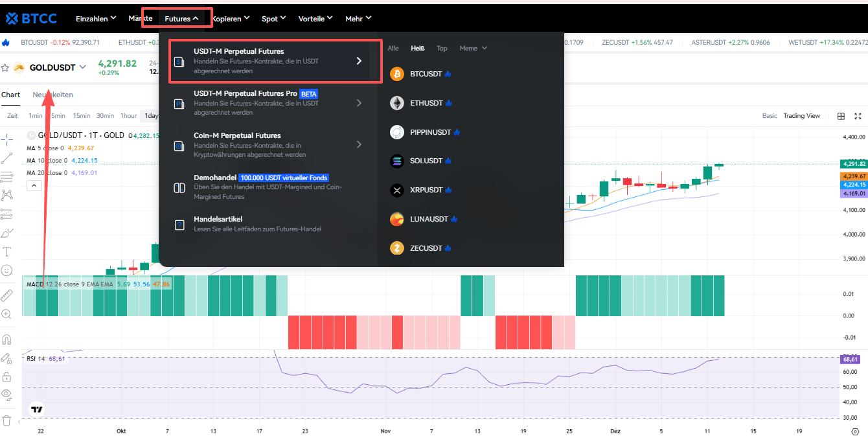Click the XRP coin icon
This screenshot has width=868, height=438.
point(397,190)
